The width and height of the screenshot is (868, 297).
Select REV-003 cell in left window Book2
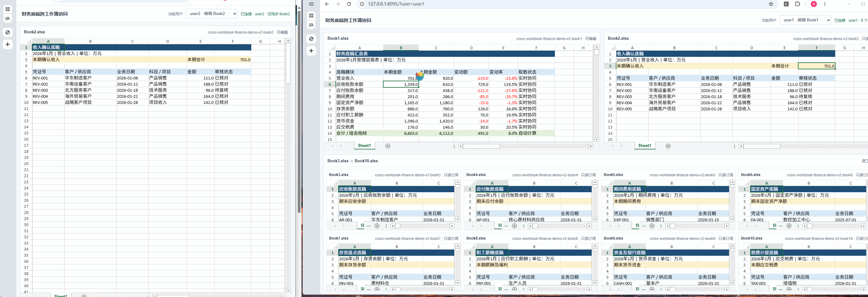pos(48,90)
